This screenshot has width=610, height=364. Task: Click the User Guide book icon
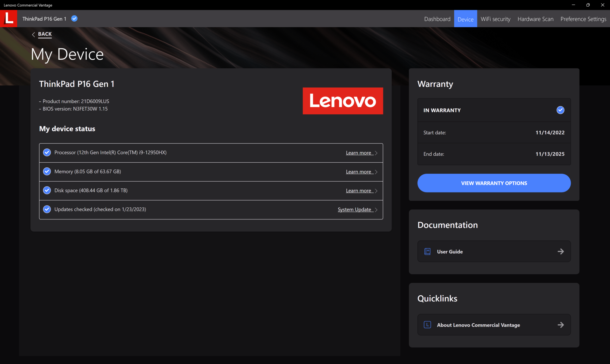click(x=427, y=252)
